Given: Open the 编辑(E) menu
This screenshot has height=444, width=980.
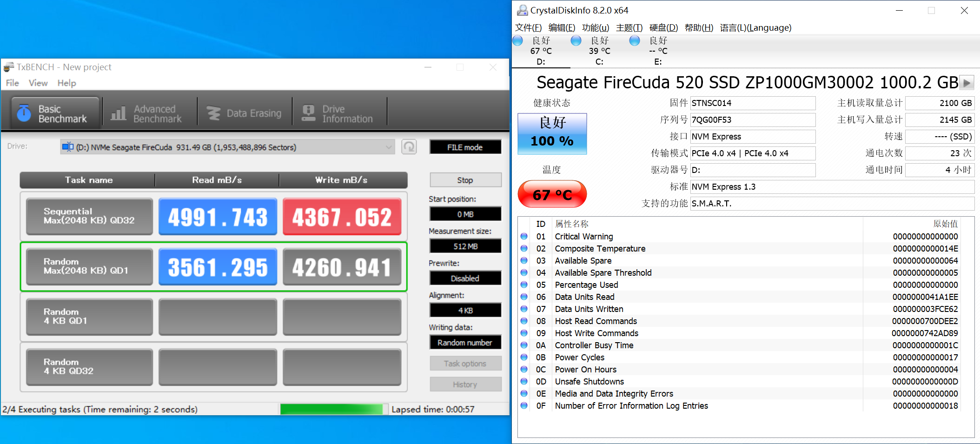Looking at the screenshot, I should pyautogui.click(x=562, y=27).
